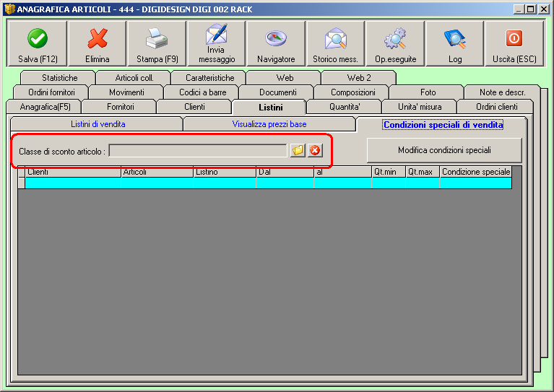Open the Composizioni tab

pos(352,92)
